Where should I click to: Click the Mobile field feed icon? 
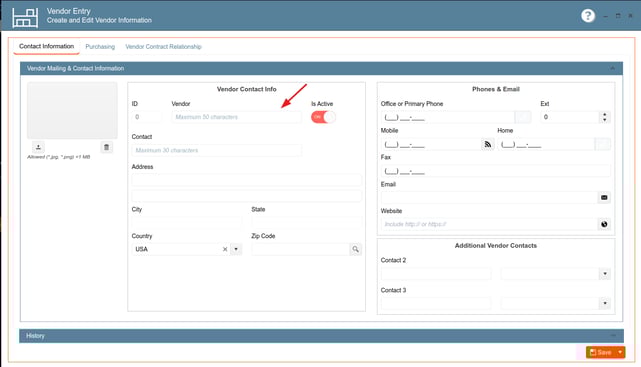(x=488, y=144)
